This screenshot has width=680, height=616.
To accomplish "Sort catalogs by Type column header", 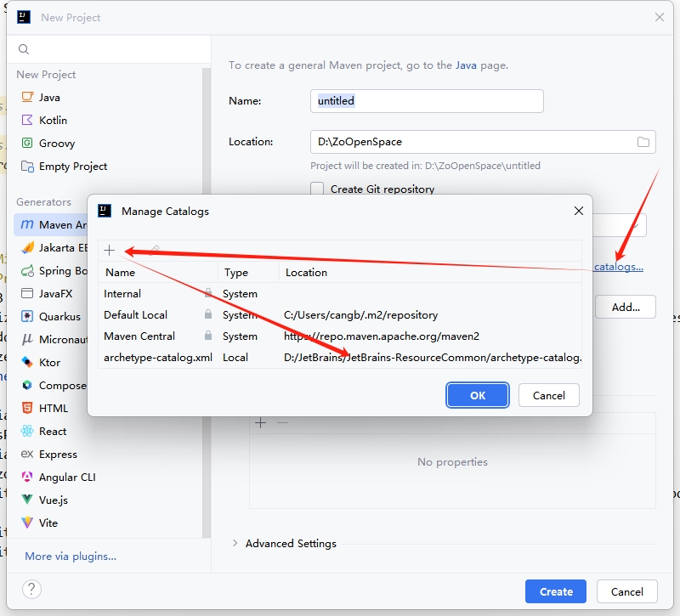I will 248,272.
